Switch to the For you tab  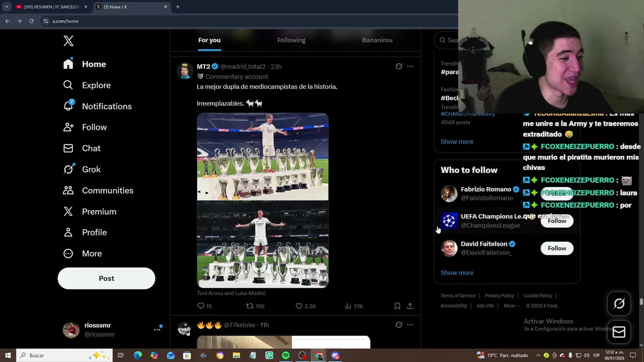point(209,40)
